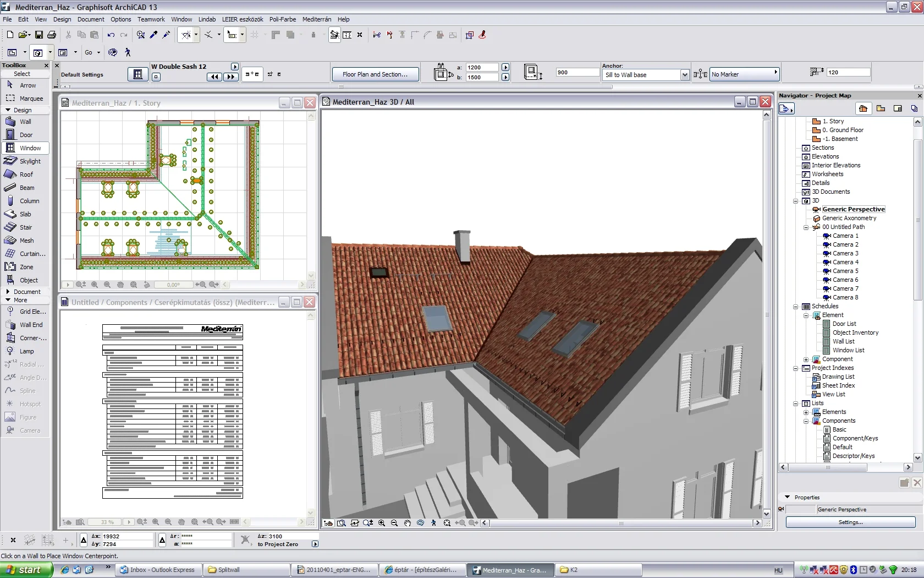Viewport: 924px width, 578px height.
Task: Expand the Document section in ToolBox
Action: click(x=8, y=292)
